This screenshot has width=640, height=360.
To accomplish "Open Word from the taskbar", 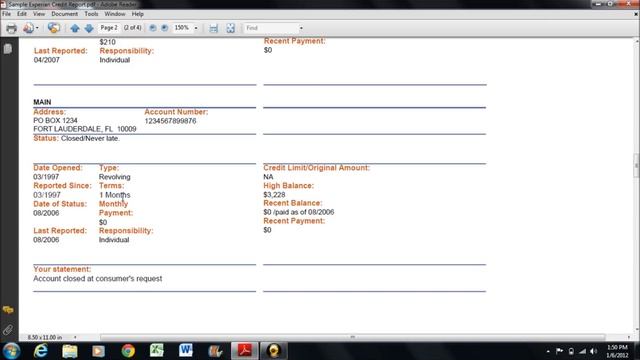I will (x=186, y=351).
